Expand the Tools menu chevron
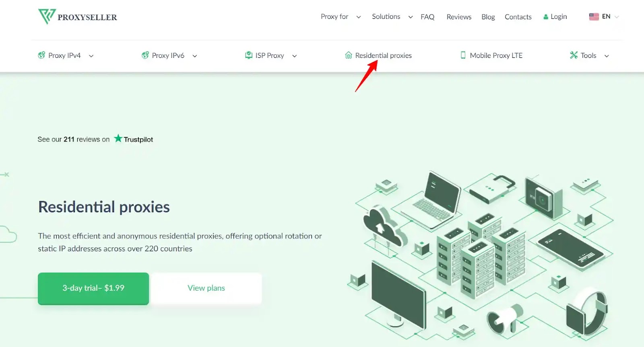The width and height of the screenshot is (644, 347). pyautogui.click(x=607, y=56)
